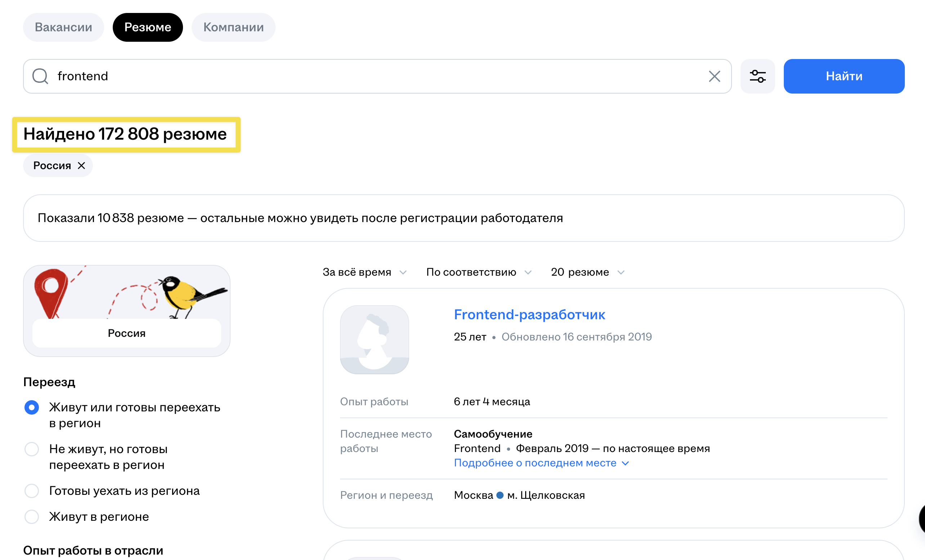Click the '6 лет 4 месяца' experience value
Image resolution: width=925 pixels, height=560 pixels.
(492, 402)
